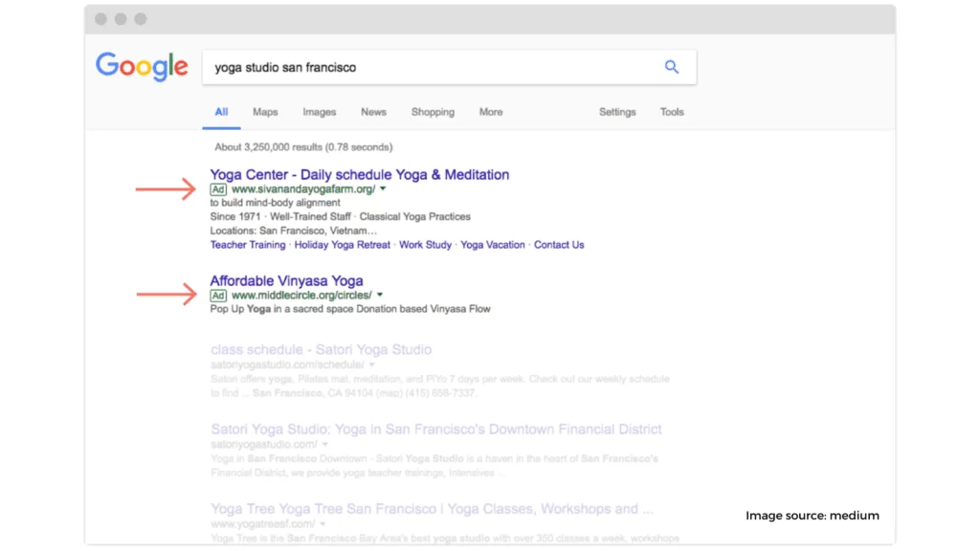
Task: Click the Ad badge beside middlecircle.org
Action: pyautogui.click(x=218, y=296)
